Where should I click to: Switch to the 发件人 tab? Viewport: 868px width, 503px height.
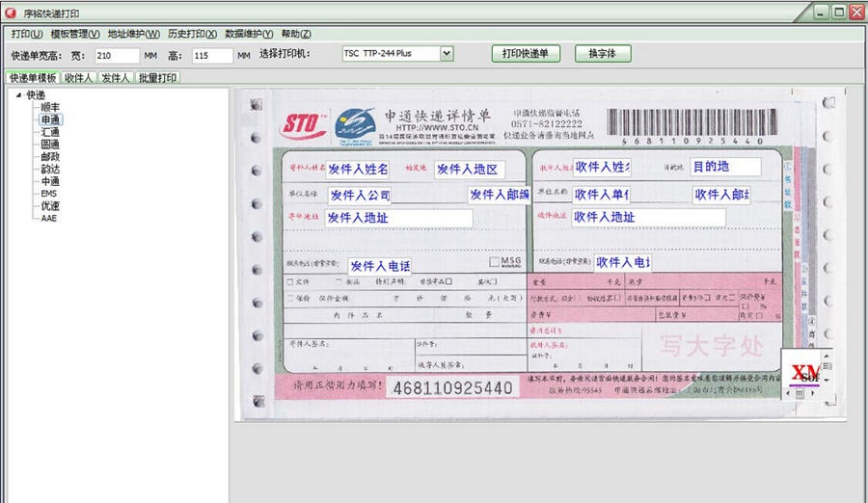(115, 78)
